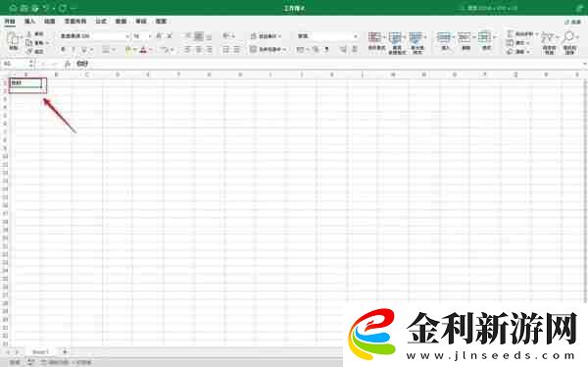Screen dimensions: 588x367
Task: Open Cell Styles gallery
Action: point(417,43)
